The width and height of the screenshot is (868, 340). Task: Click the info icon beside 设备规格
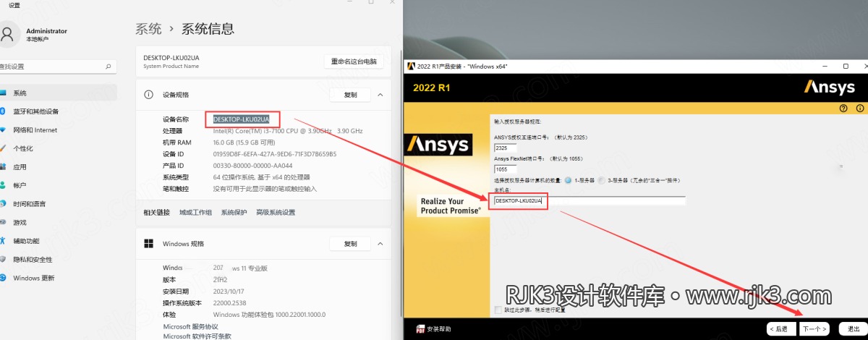point(148,95)
